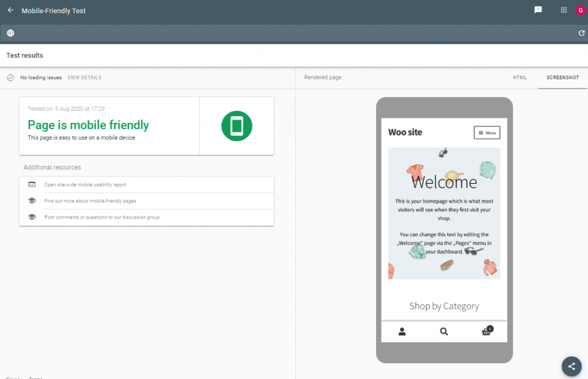Expand the Menu button in rendered page
Screen dimensions: 588x379
coord(486,133)
